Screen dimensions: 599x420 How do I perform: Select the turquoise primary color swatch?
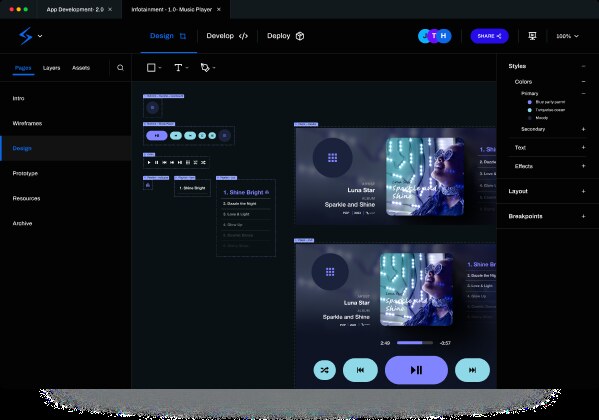(529, 110)
